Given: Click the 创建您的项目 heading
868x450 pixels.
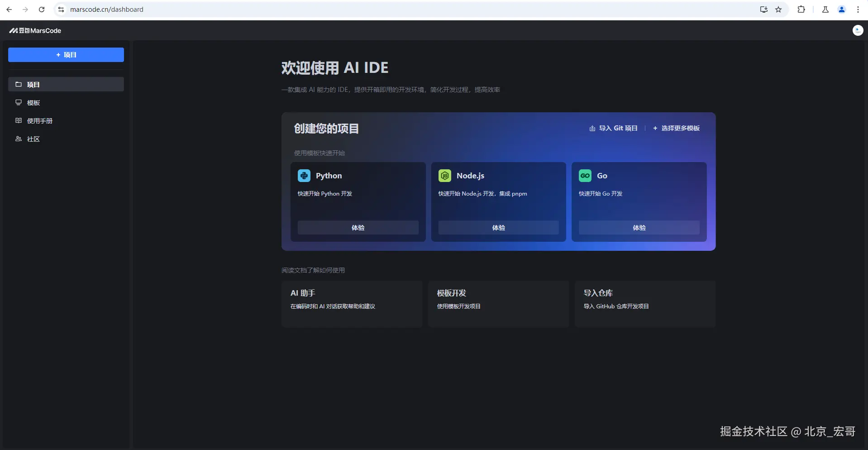Looking at the screenshot, I should pyautogui.click(x=326, y=129).
